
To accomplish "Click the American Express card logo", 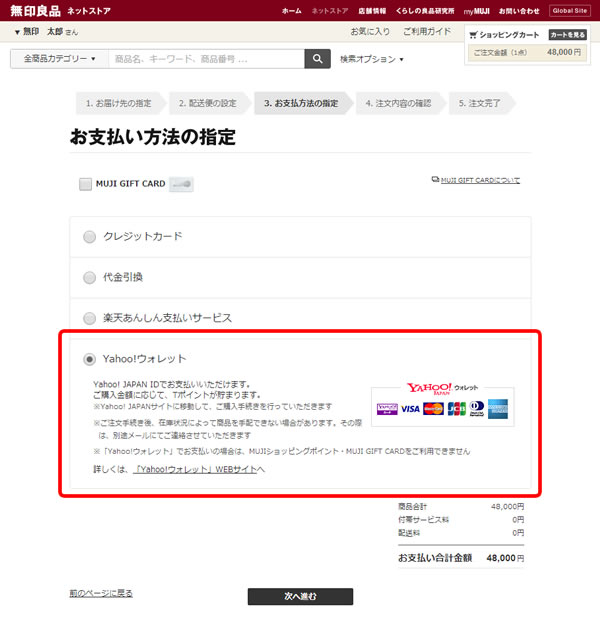I will coord(499,408).
